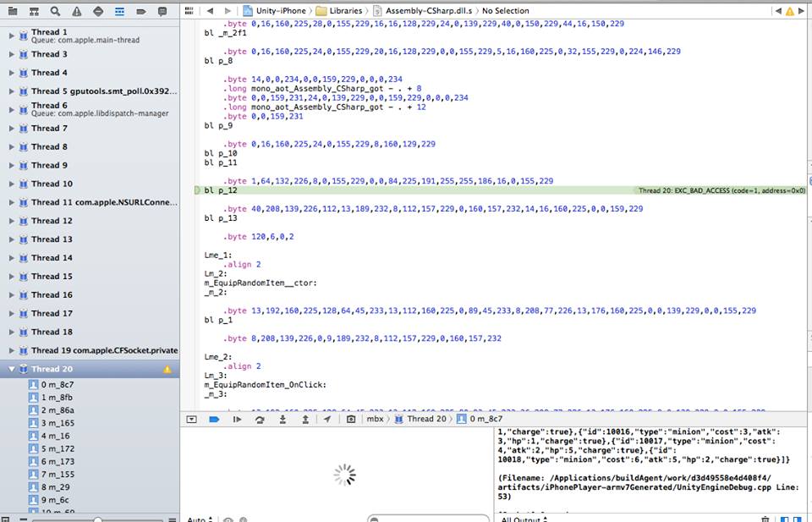Image resolution: width=812 pixels, height=522 pixels.
Task: Open 0 m_8c7 frame in debug bar
Action: 480,419
